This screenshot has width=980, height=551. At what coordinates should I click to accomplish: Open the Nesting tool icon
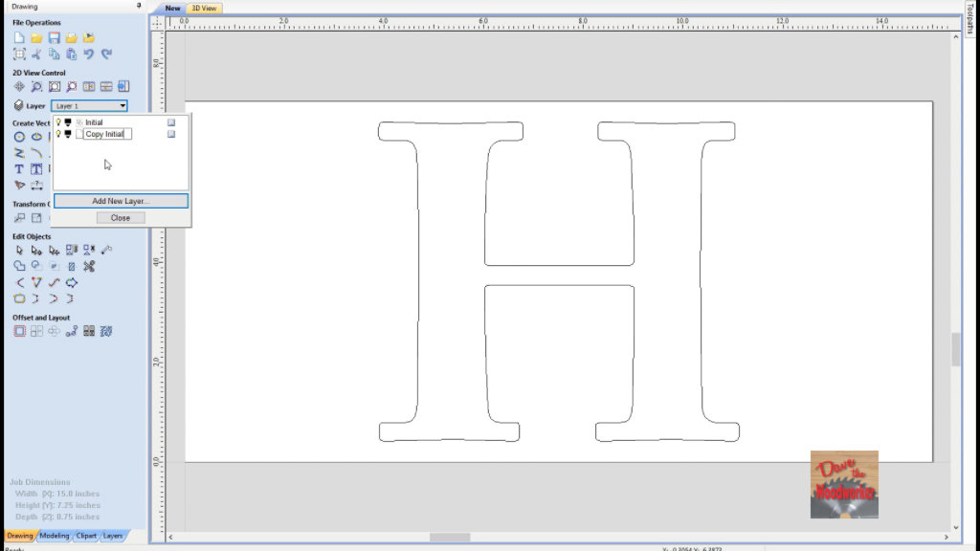pyautogui.click(x=106, y=331)
